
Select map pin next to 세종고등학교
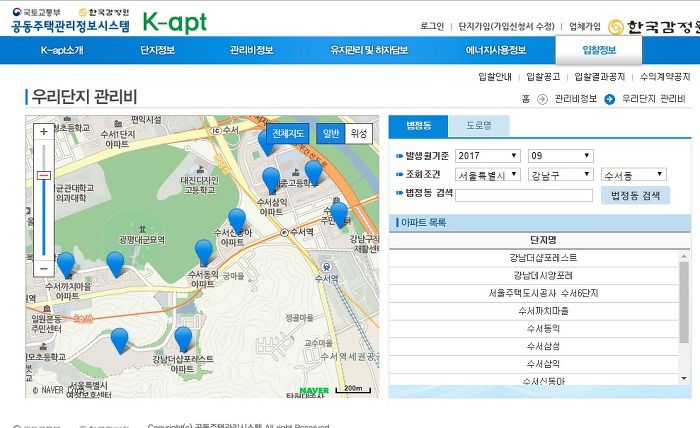(313, 173)
